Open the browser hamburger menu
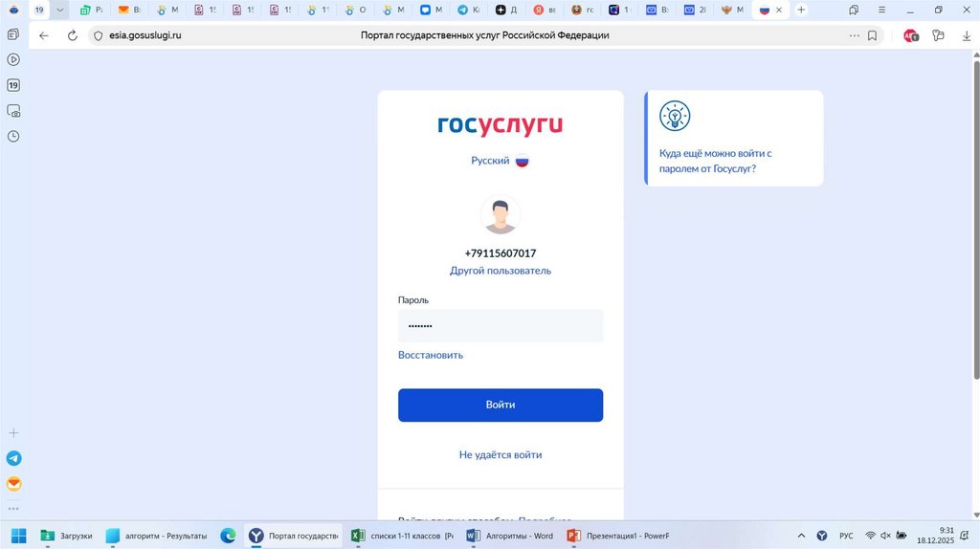 point(881,10)
